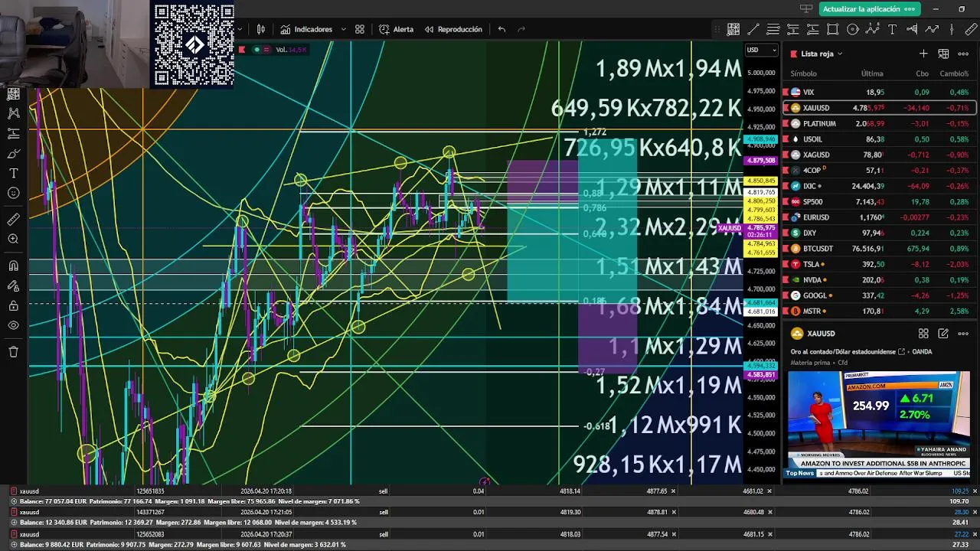Select the Text tool in favorites toolbar
The width and height of the screenshot is (980, 551).
tap(893, 29)
